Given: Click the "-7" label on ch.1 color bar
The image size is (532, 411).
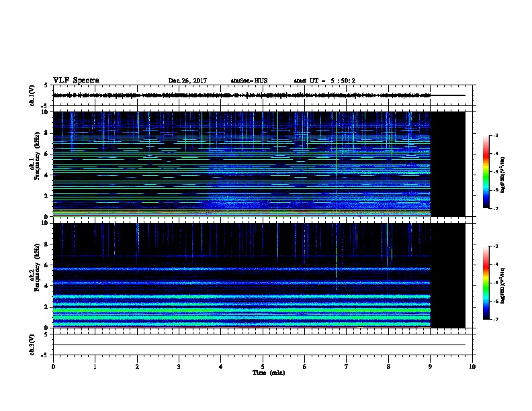Looking at the screenshot, I should (x=495, y=209).
